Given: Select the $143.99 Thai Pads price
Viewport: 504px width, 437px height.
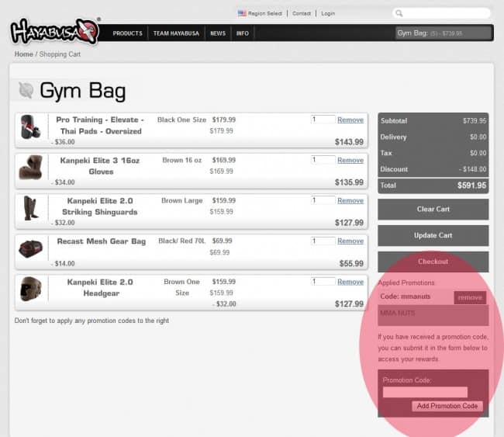Looking at the screenshot, I should (x=349, y=142).
